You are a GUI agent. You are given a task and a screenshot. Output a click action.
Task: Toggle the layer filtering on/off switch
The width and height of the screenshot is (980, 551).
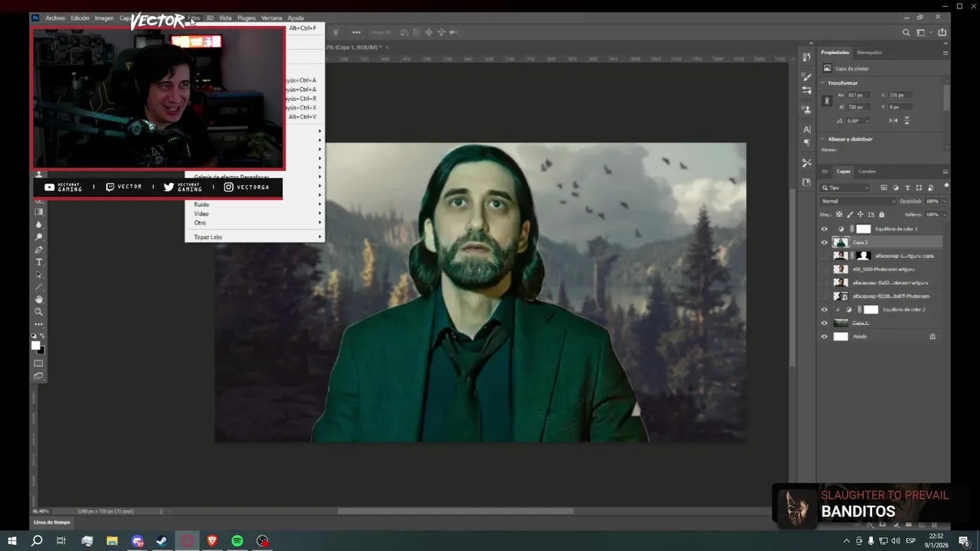click(946, 185)
